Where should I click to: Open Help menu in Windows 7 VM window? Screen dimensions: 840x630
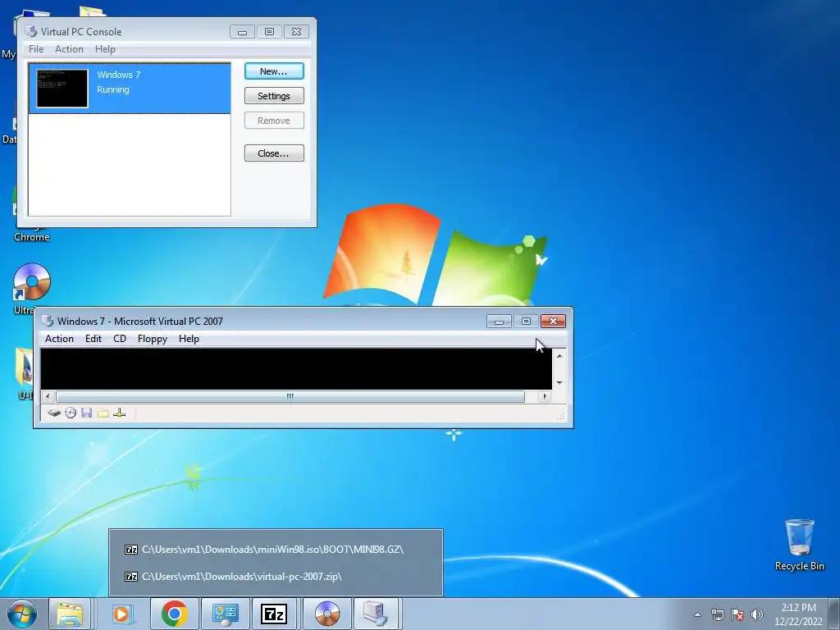[189, 339]
